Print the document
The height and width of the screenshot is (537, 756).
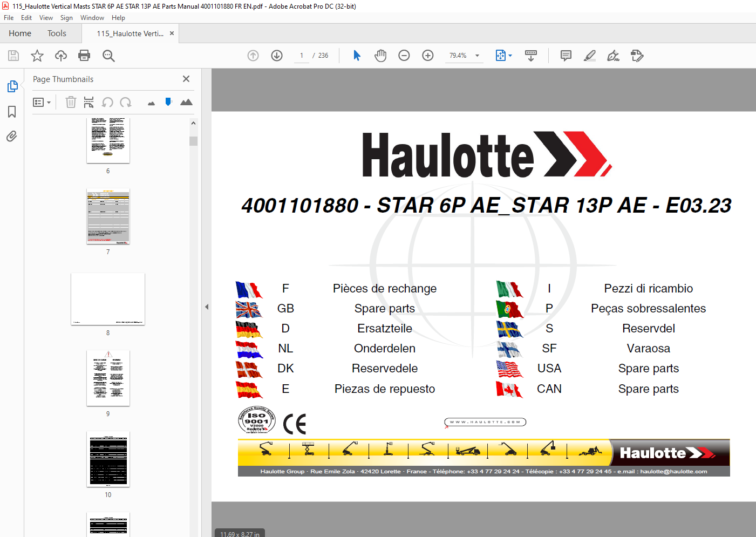point(84,56)
